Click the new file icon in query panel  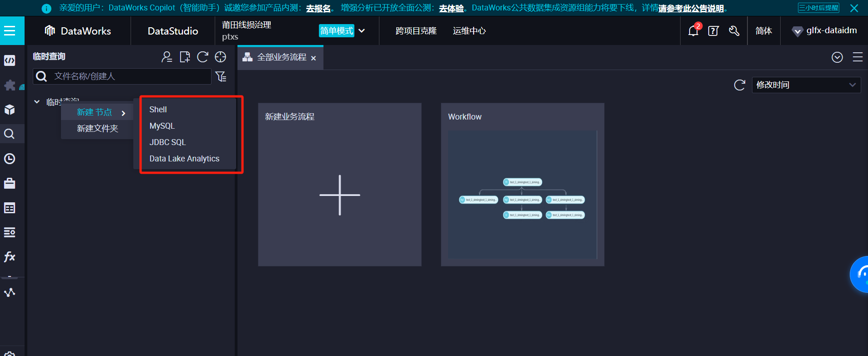(x=185, y=57)
